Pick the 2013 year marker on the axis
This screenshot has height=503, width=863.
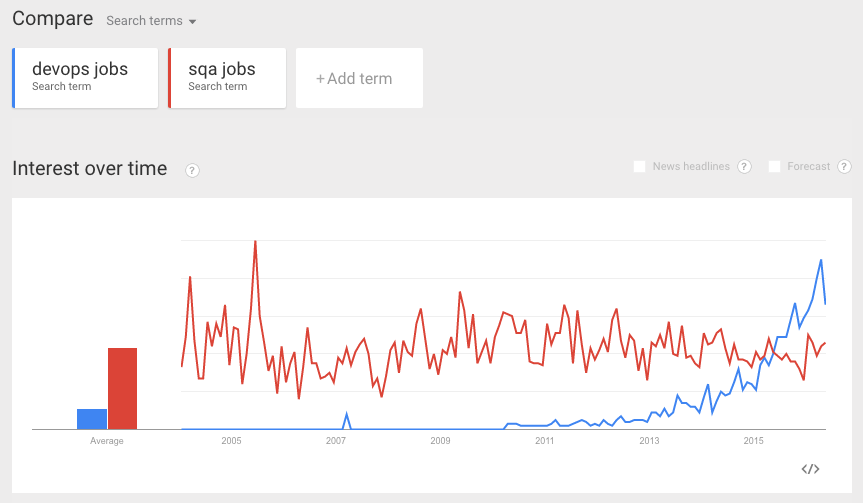(649, 441)
